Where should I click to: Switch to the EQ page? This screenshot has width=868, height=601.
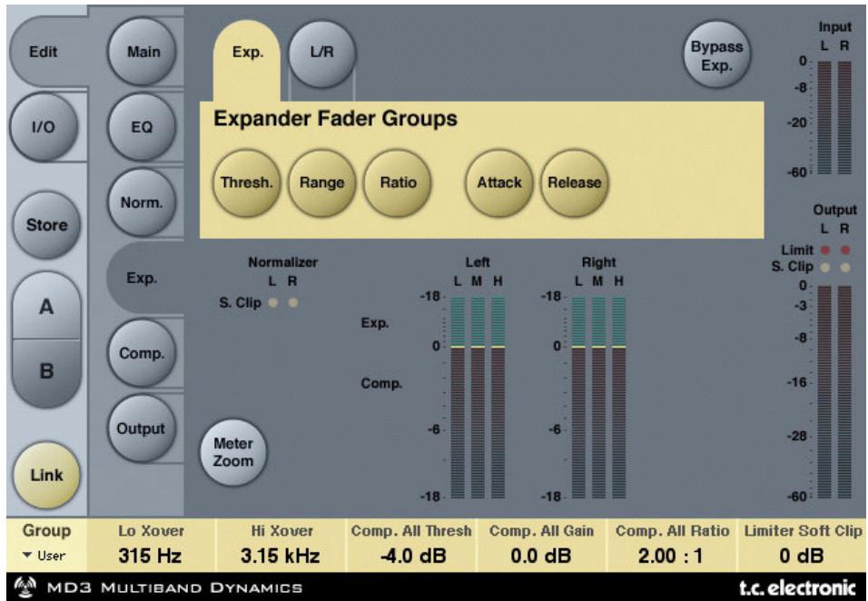pyautogui.click(x=142, y=127)
